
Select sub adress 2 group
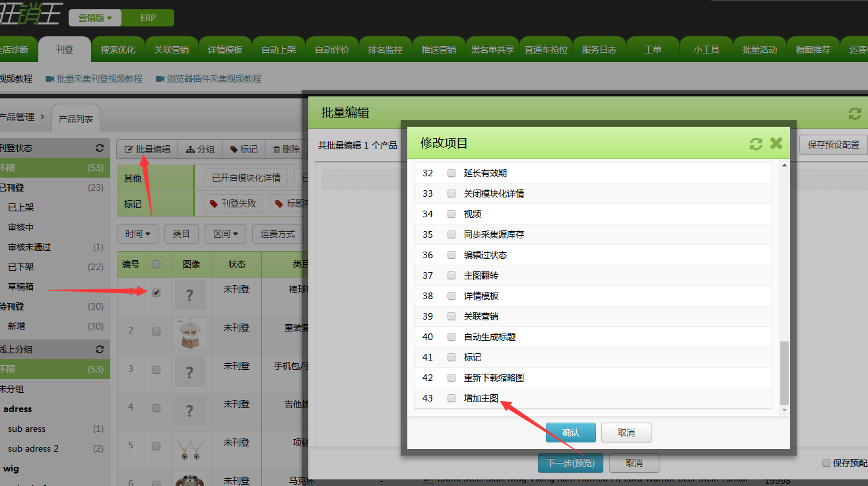(x=55, y=448)
